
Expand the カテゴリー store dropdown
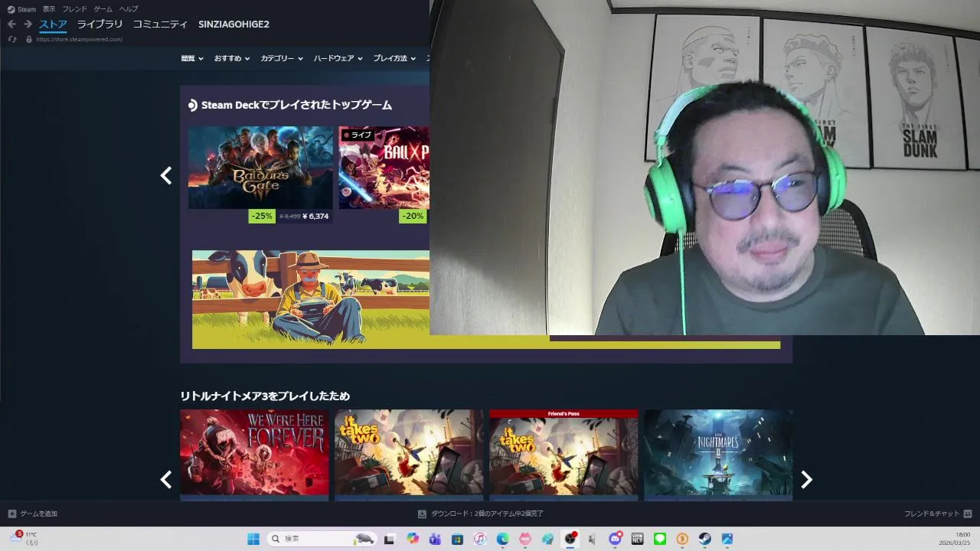pyautogui.click(x=282, y=58)
